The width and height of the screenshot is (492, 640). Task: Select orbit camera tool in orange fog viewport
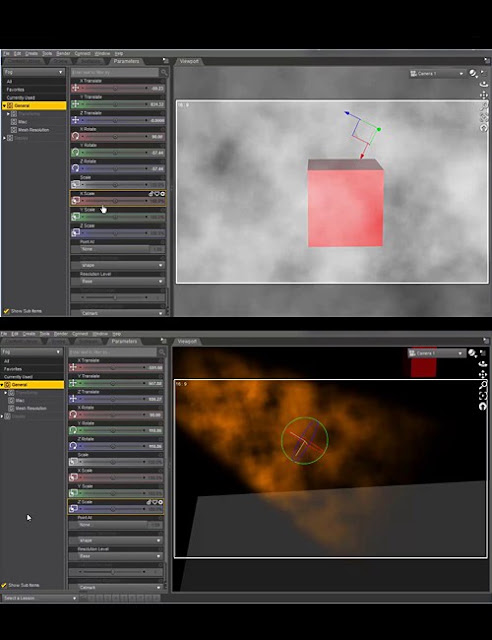(483, 364)
